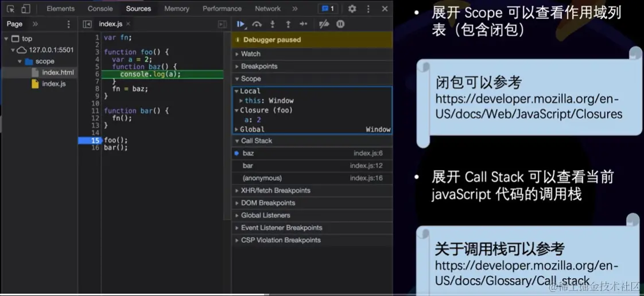Open the index.js:12 source link
Screen dimensions: 644x296
(366, 166)
